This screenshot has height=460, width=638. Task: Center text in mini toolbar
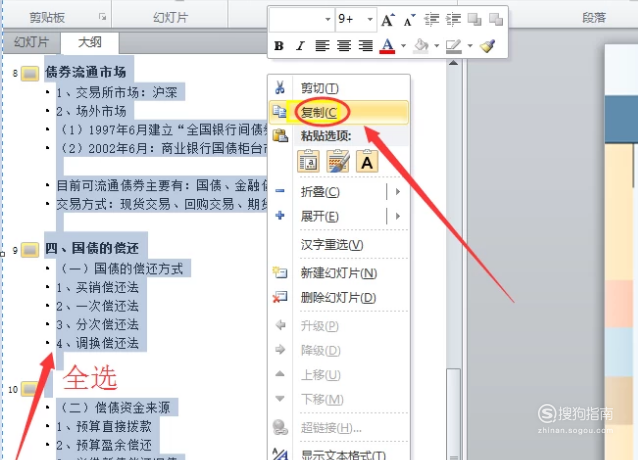point(344,46)
